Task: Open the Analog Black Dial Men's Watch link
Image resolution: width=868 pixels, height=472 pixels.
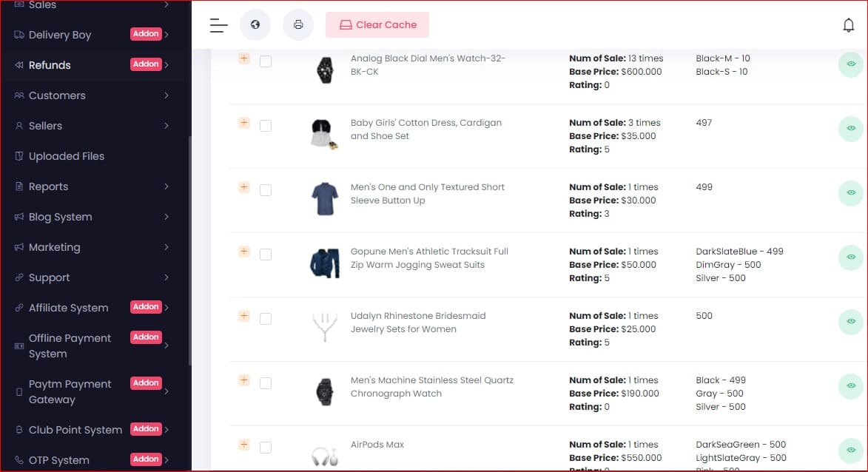Action: (428, 65)
